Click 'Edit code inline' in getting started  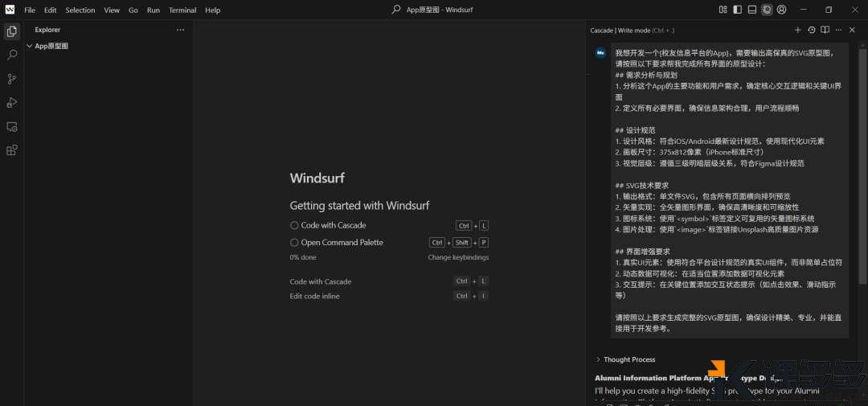[x=314, y=296]
